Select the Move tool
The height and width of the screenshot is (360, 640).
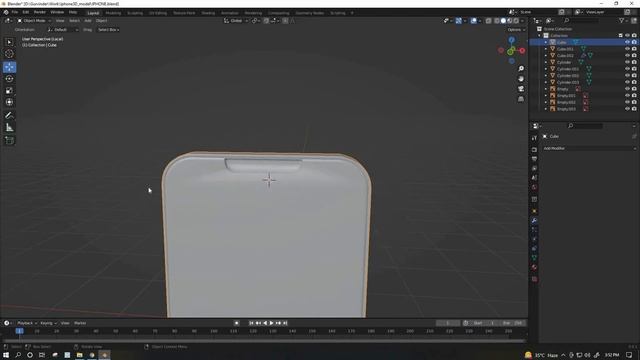click(x=9, y=67)
